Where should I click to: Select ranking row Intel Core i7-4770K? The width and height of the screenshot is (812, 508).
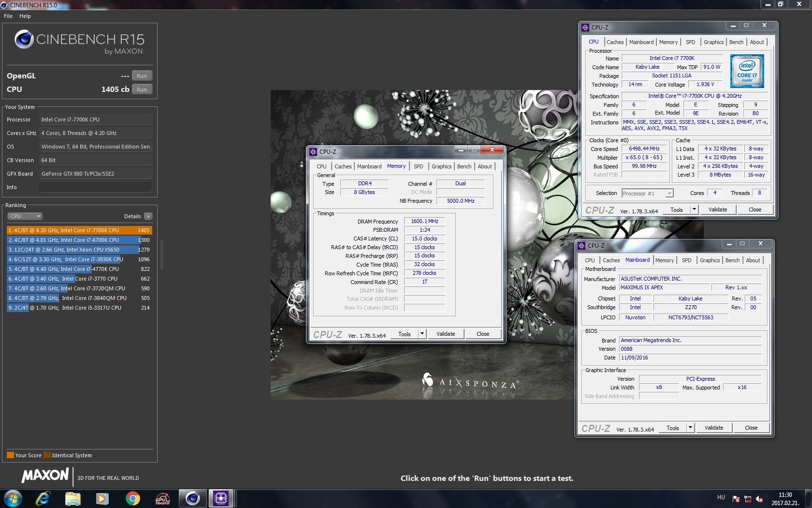click(79, 269)
